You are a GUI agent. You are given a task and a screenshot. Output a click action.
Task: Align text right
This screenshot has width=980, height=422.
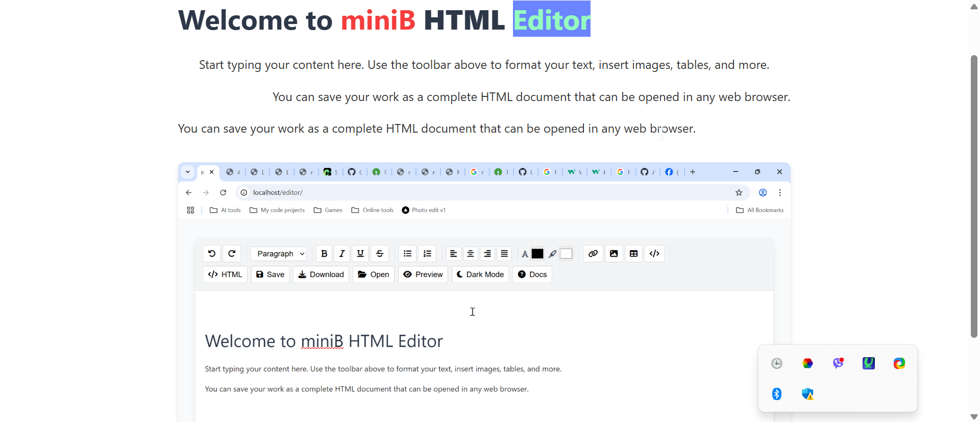pyautogui.click(x=487, y=254)
